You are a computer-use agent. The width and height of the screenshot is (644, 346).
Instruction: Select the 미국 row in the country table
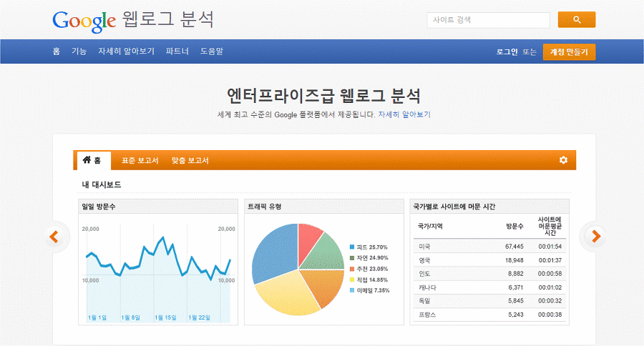pyautogui.click(x=489, y=246)
